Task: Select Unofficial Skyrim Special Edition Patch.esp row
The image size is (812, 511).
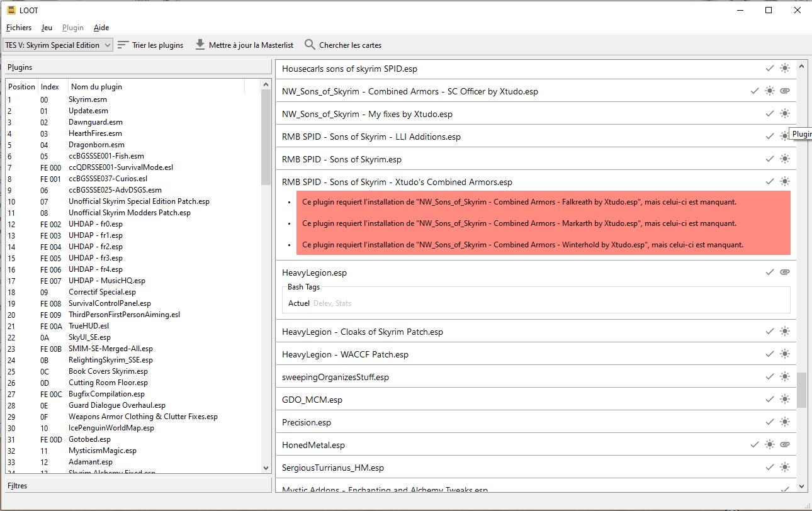Action: 133,201
